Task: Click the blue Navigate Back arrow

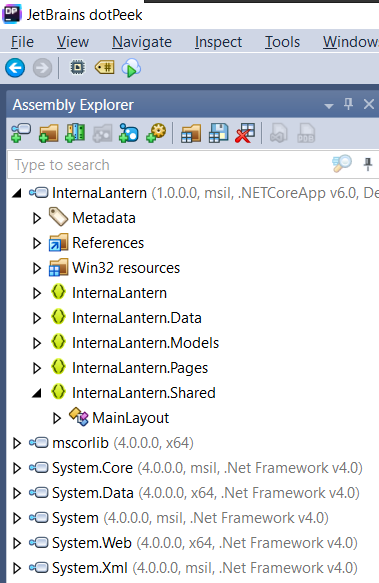Action: tap(15, 68)
